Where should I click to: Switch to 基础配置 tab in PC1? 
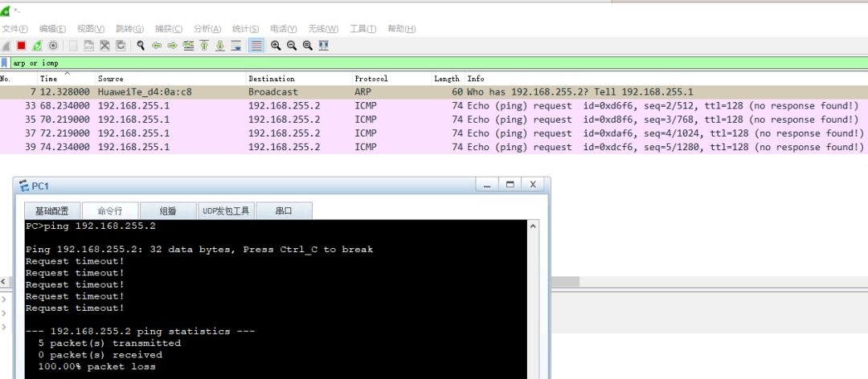[x=52, y=211]
